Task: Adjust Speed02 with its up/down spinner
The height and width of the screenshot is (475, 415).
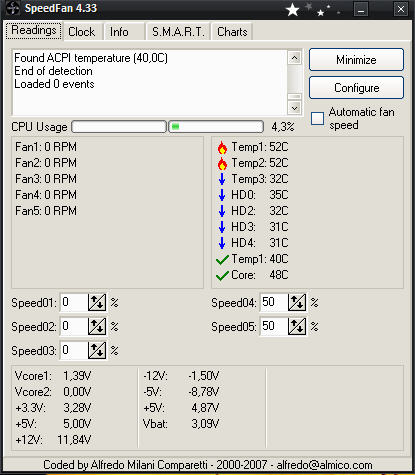Action: tap(97, 327)
